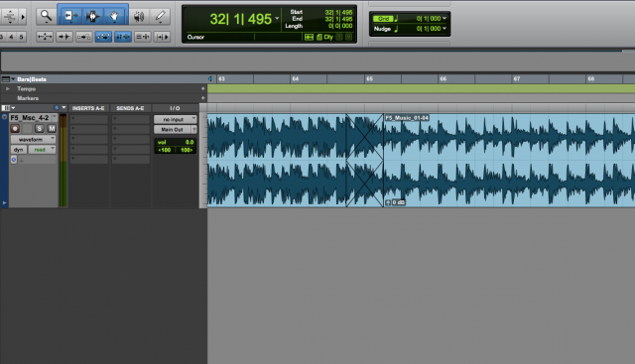Toggle TrackInput monitoring button
This screenshot has width=635, height=364.
(27, 129)
